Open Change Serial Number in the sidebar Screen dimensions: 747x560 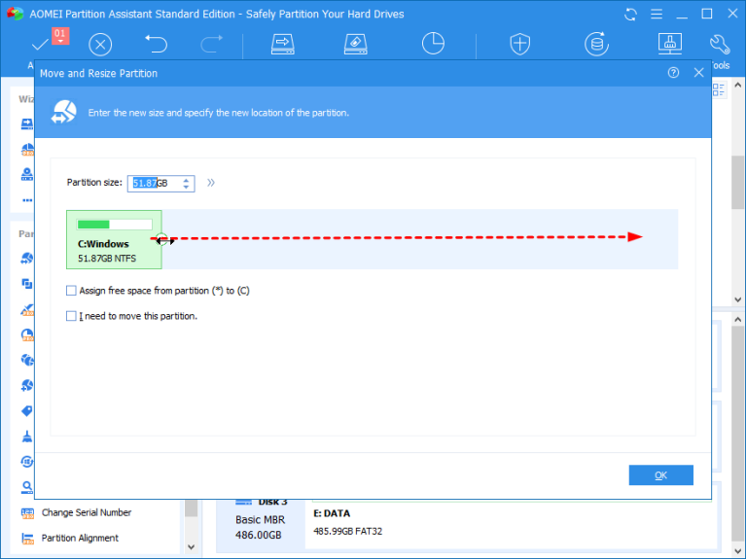(87, 513)
